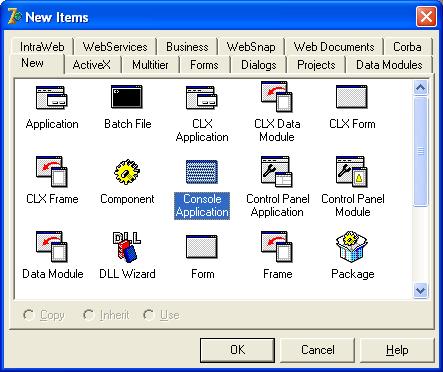Select the Component gear icon
Image resolution: width=443 pixels, height=372 pixels.
point(127,172)
